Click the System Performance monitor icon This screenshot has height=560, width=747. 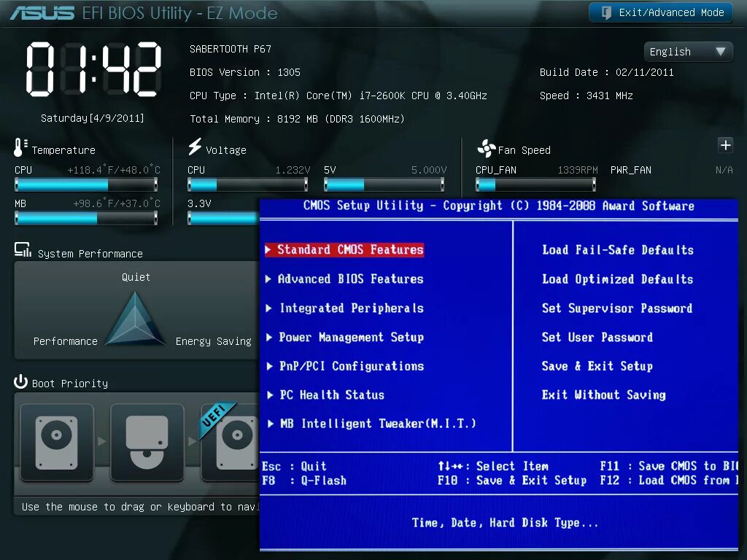(23, 249)
